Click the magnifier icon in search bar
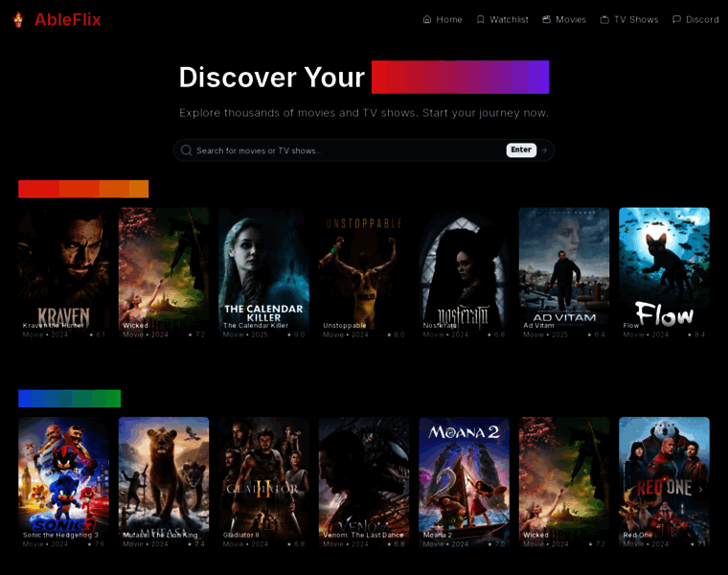The image size is (728, 575). tap(186, 150)
